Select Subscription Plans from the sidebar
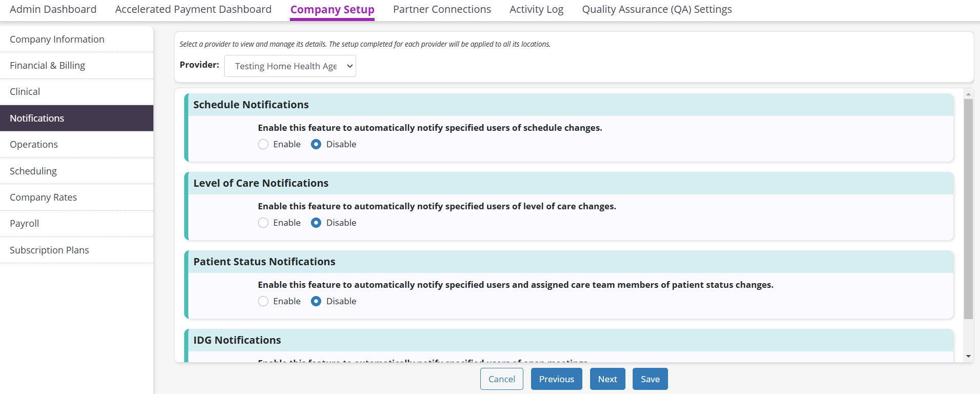980x394 pixels. tap(49, 250)
